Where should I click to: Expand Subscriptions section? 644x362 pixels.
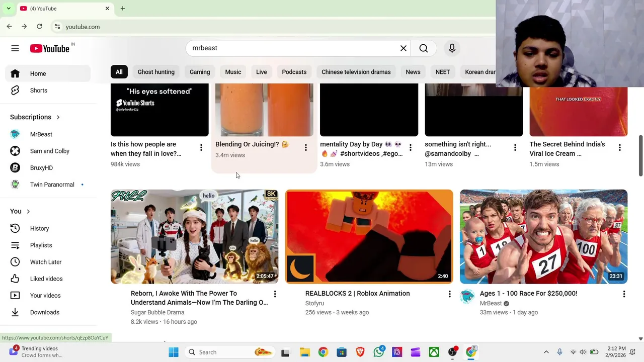pos(35,117)
